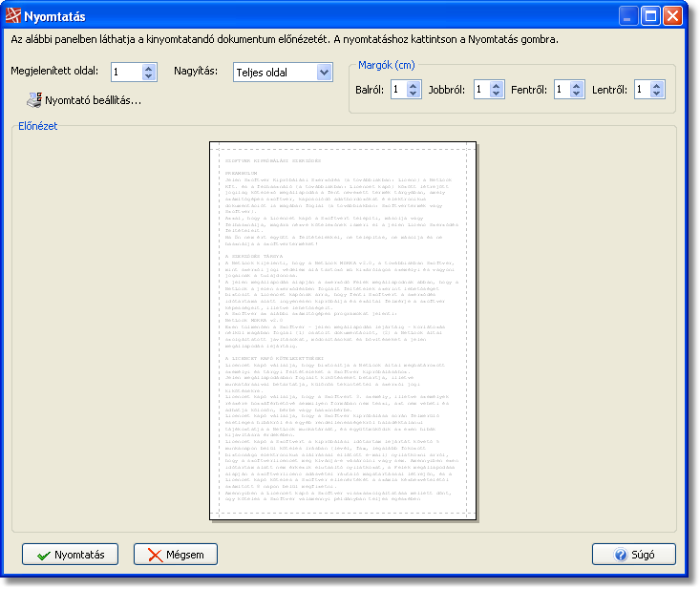Click the Előnézet group label
This screenshot has height=589, width=700.
click(38, 126)
